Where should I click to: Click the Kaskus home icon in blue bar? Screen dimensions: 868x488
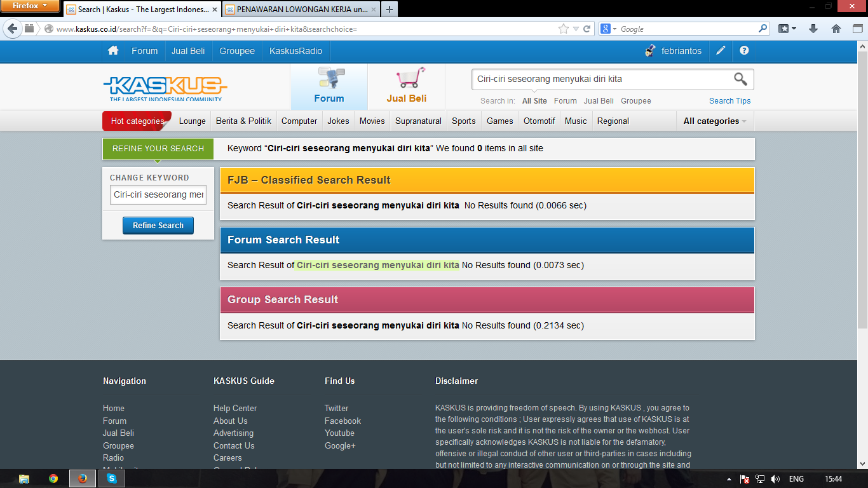(113, 51)
